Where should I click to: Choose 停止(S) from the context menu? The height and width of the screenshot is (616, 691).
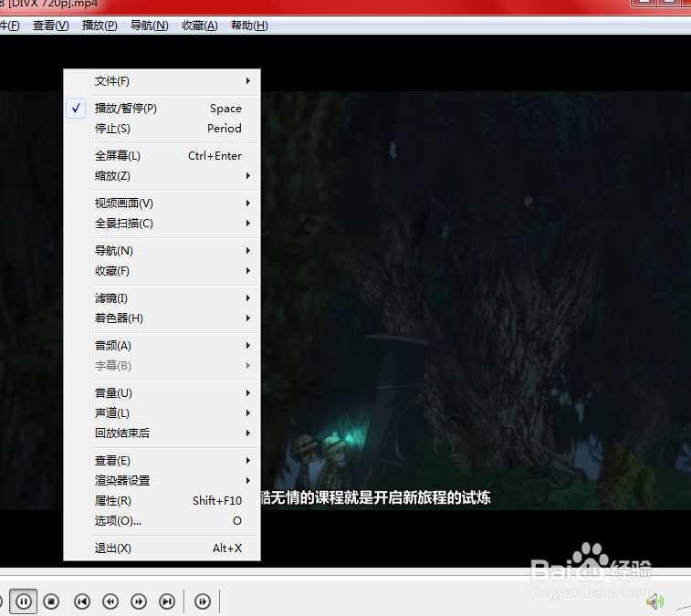pyautogui.click(x=162, y=129)
